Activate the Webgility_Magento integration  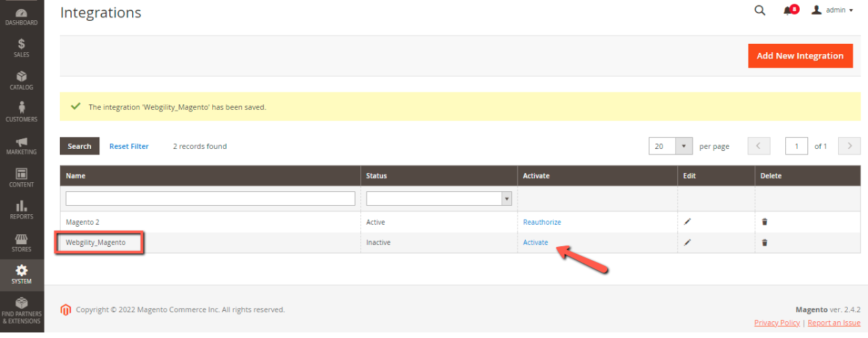point(536,242)
